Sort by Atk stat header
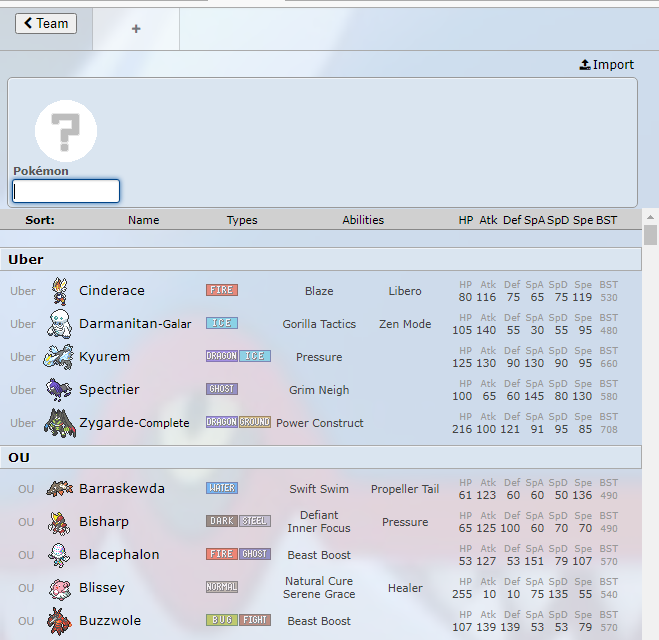Screen dimensions: 659x640 (488, 220)
